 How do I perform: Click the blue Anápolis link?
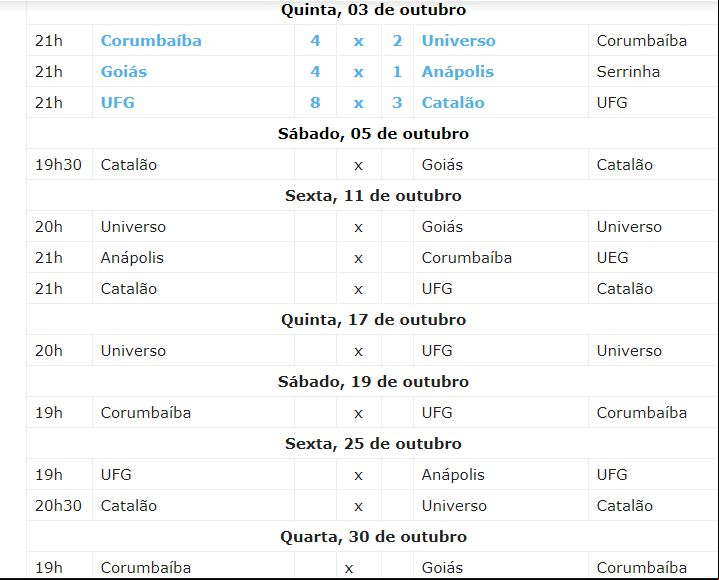tap(458, 72)
